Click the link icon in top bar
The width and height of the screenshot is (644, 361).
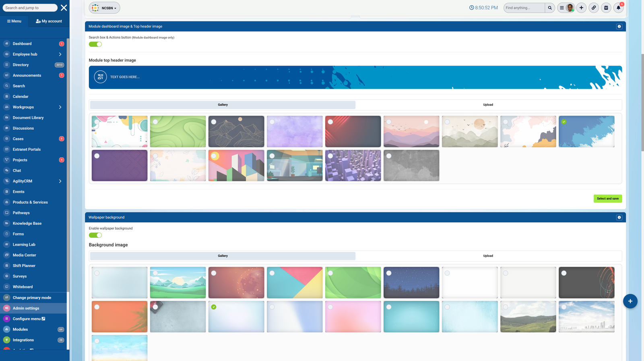594,8
